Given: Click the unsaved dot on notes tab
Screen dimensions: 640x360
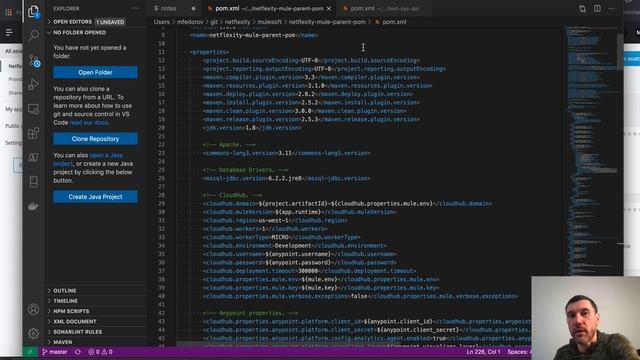Looking at the screenshot, I should [x=193, y=9].
